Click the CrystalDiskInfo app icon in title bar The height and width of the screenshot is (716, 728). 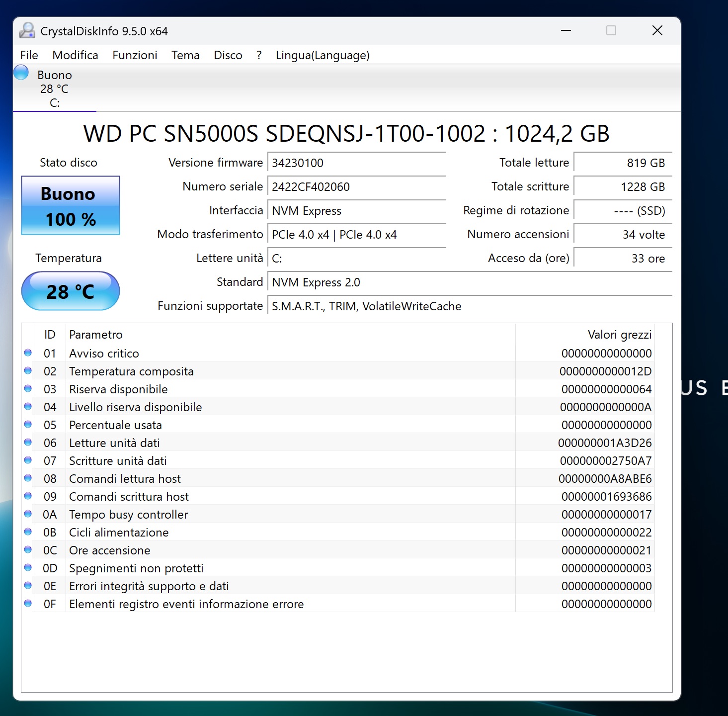click(x=27, y=31)
